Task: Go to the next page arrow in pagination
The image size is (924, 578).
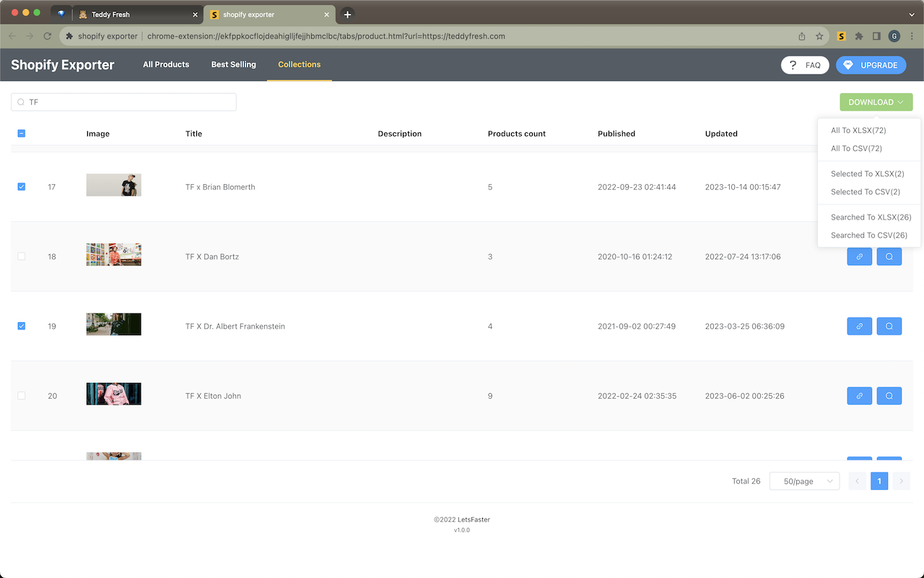Action: click(901, 481)
